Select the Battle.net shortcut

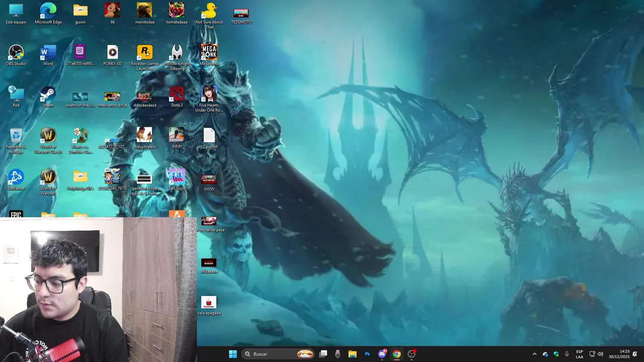click(x=16, y=180)
